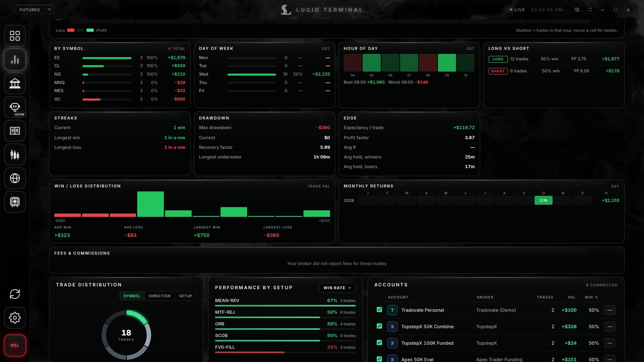Open the WIN RATE sort dropdown
Viewport: 644px width, 362px height.
click(337, 288)
